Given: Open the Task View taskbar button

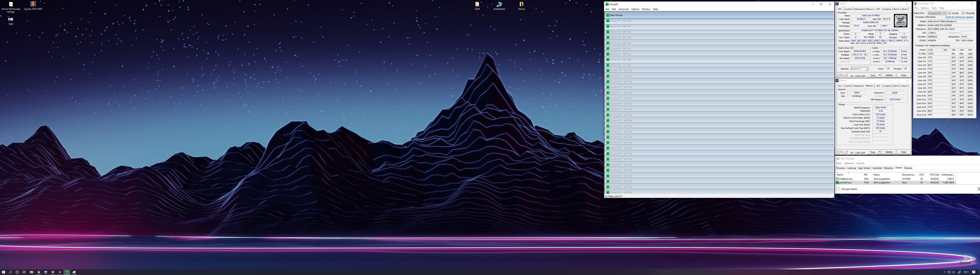Looking at the screenshot, I should click(x=24, y=272).
